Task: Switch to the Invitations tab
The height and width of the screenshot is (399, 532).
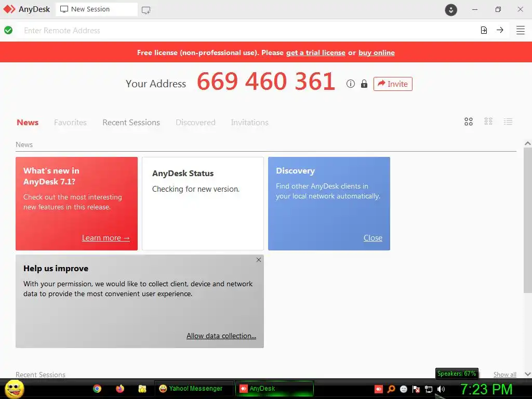Action: click(x=250, y=123)
